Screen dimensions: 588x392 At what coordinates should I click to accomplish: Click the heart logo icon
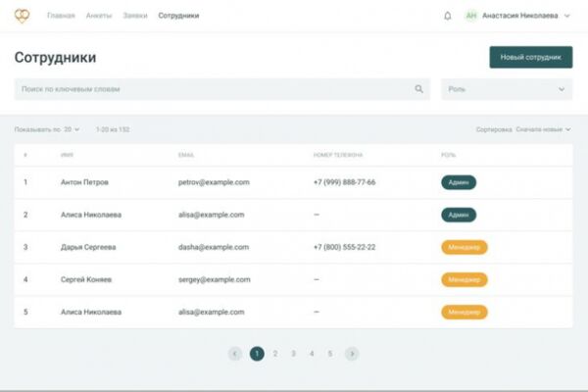click(x=23, y=16)
